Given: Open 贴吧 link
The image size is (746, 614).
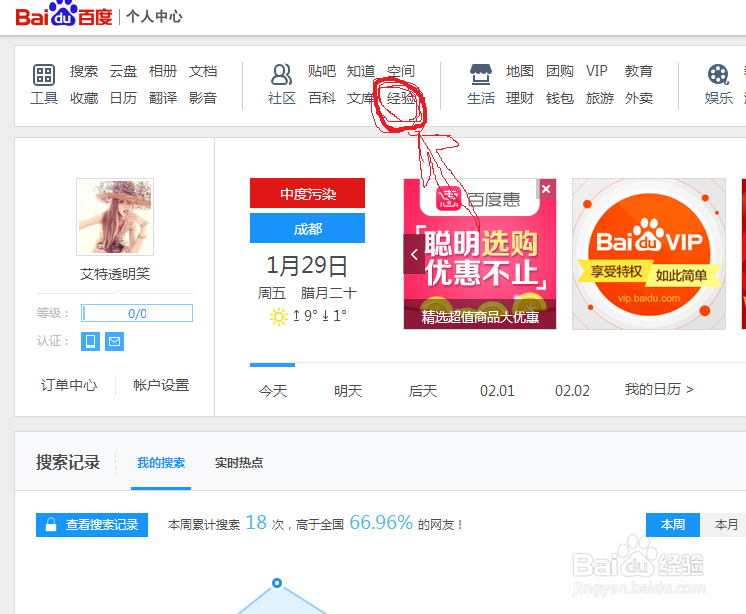Looking at the screenshot, I should [322, 71].
